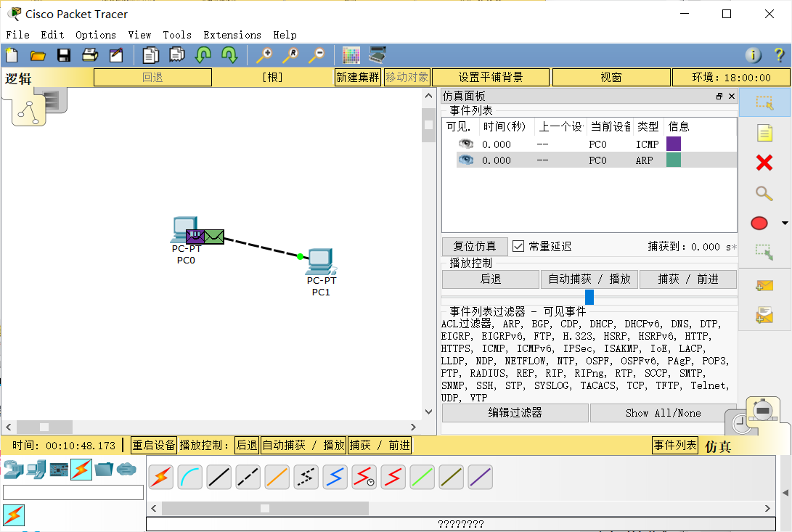Toggle visibility eye for ICMP event
Image resolution: width=792 pixels, height=532 pixels.
coord(466,144)
